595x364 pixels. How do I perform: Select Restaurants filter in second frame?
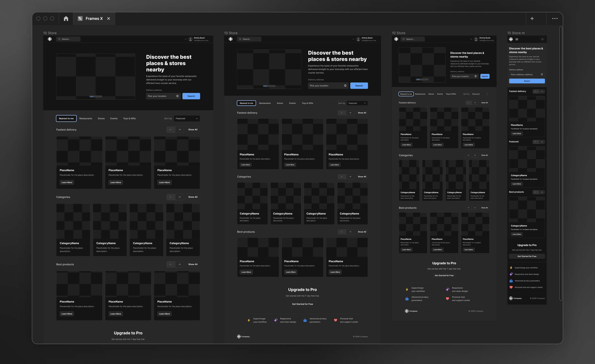point(265,103)
